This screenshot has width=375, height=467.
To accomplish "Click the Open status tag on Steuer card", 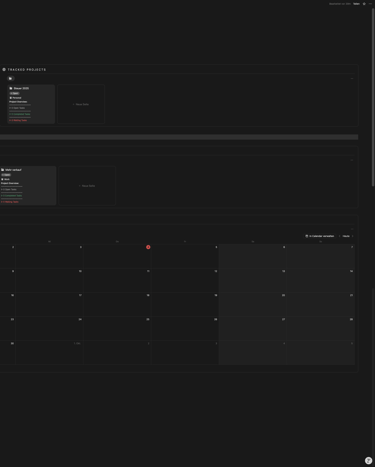I will [x=14, y=93].
